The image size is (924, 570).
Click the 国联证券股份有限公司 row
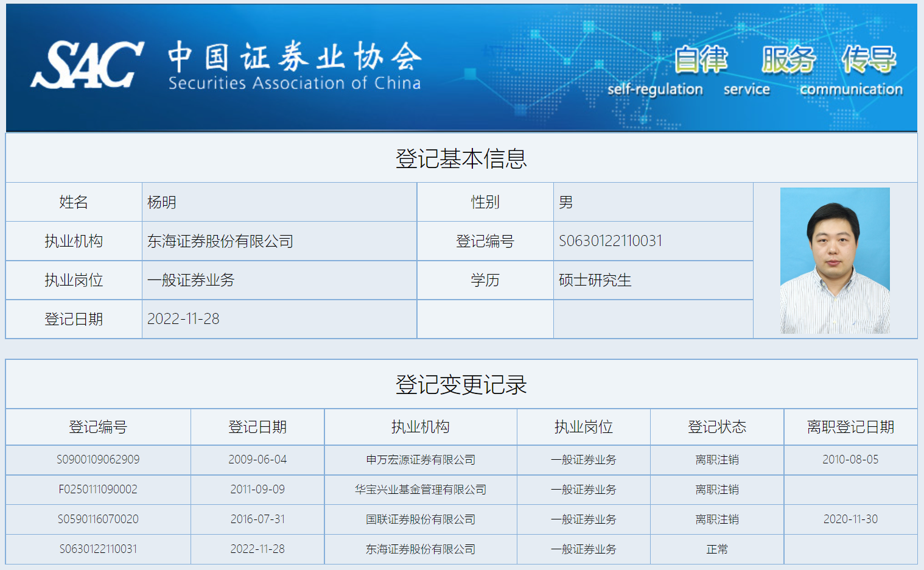point(419,519)
